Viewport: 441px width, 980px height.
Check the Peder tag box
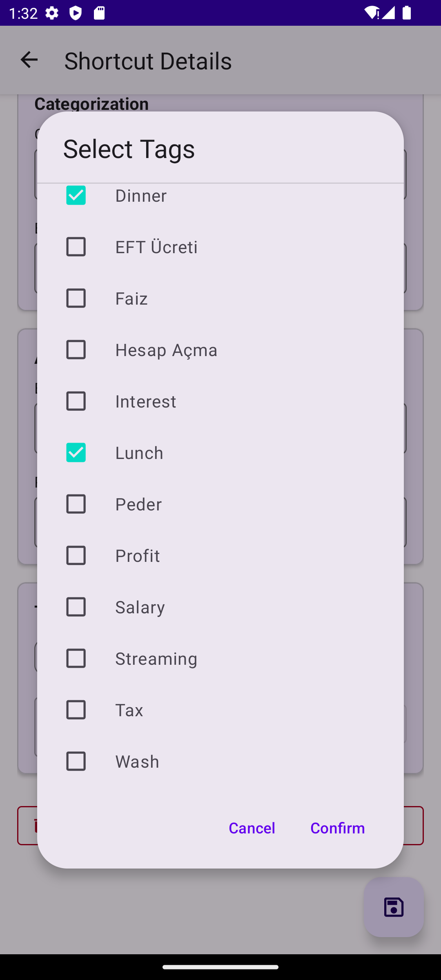76,504
